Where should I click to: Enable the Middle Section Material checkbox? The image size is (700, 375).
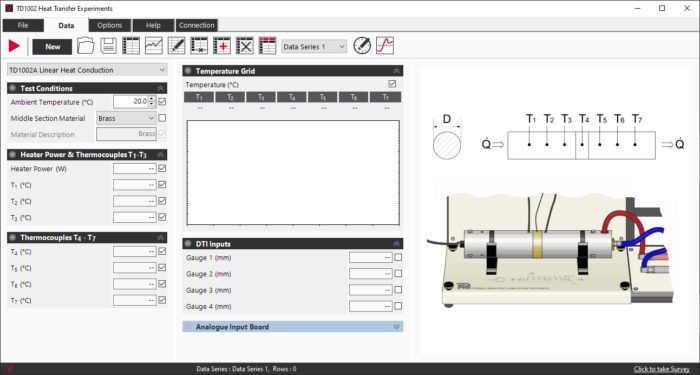[x=162, y=118]
